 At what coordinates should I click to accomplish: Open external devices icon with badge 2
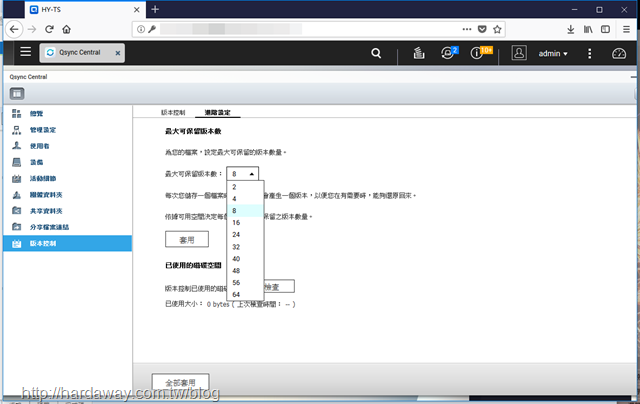(x=448, y=53)
